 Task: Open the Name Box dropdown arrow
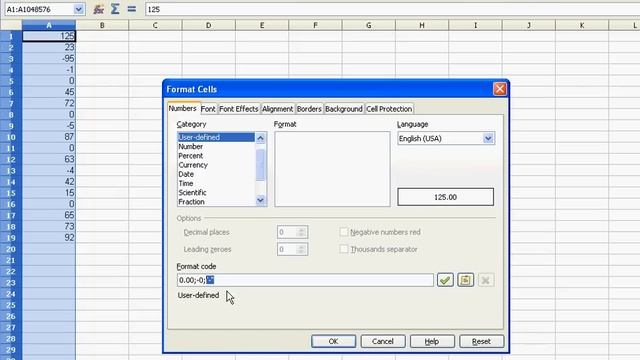pos(78,9)
